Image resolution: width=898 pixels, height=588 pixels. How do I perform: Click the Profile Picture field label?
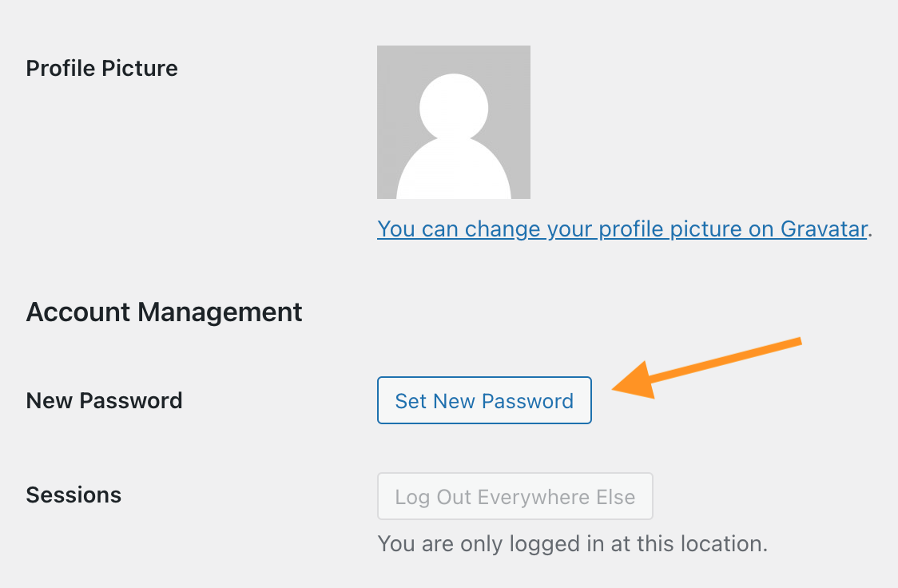pyautogui.click(x=101, y=68)
